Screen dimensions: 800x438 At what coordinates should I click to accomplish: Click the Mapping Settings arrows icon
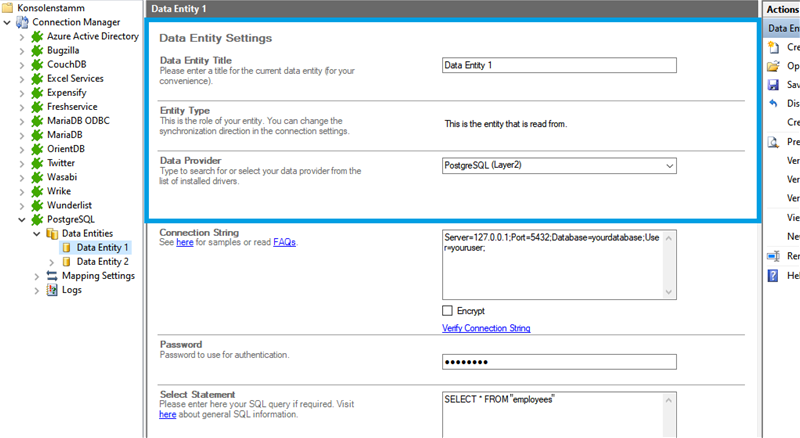click(53, 276)
